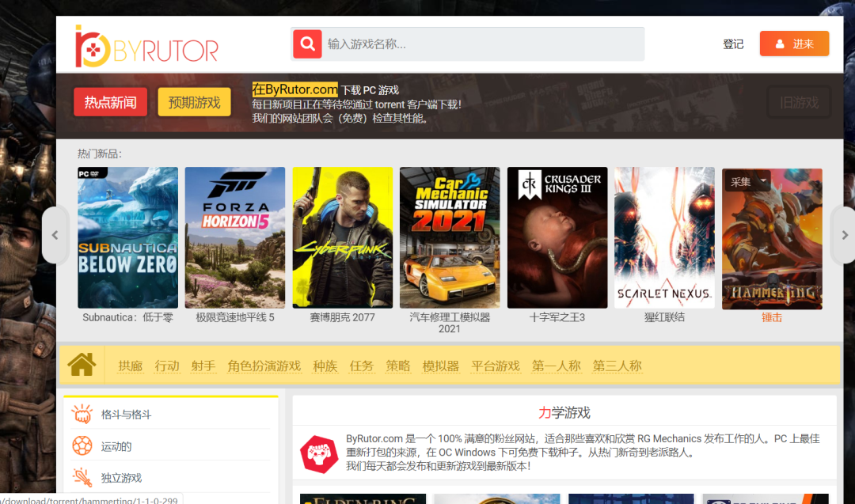Select 第一人称 first-person category
Screen dimensions: 855x504
557,366
